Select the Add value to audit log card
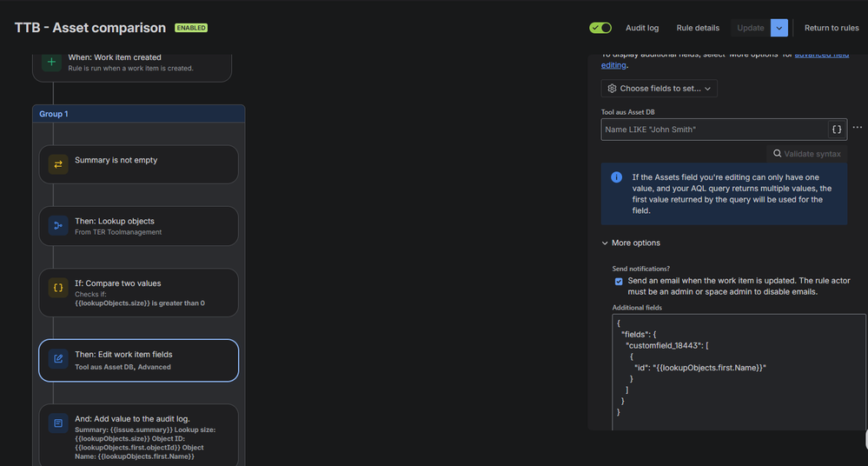The height and width of the screenshot is (466, 868). tap(138, 435)
